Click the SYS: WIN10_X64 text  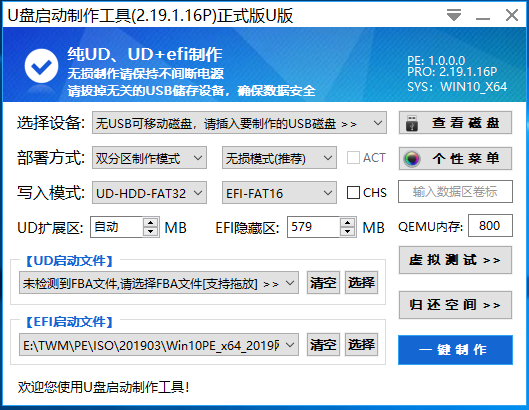coord(457,87)
